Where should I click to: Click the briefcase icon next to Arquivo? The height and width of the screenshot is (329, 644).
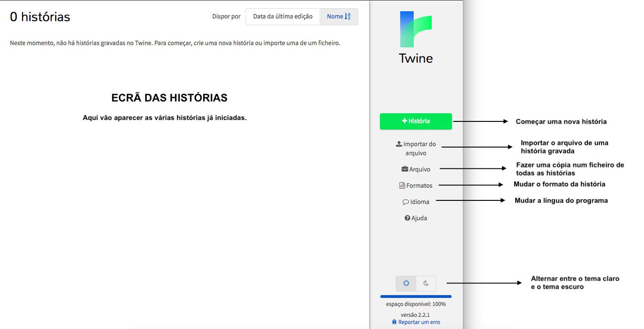pyautogui.click(x=405, y=169)
